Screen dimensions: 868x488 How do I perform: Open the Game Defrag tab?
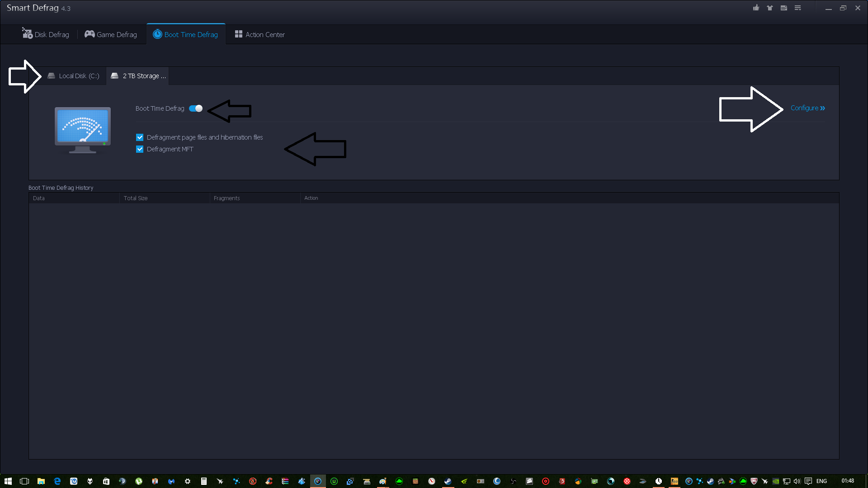click(x=111, y=34)
